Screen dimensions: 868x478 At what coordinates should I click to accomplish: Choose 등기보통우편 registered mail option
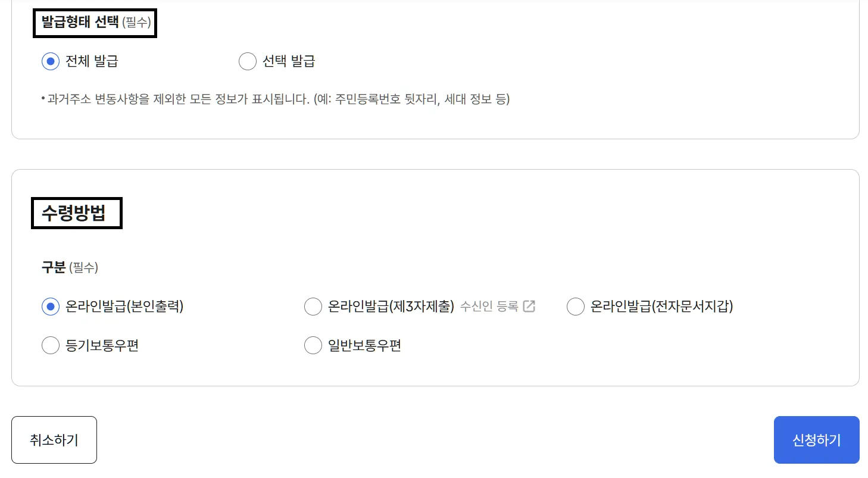tap(51, 345)
